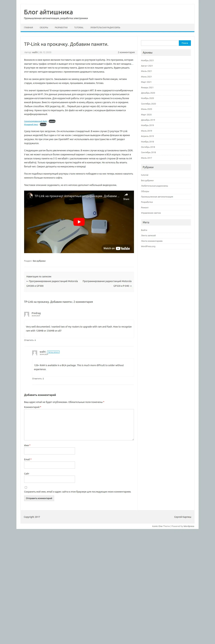
Task: Open the Обзоры category in the sidebar
Action: pyautogui.click(x=145, y=191)
